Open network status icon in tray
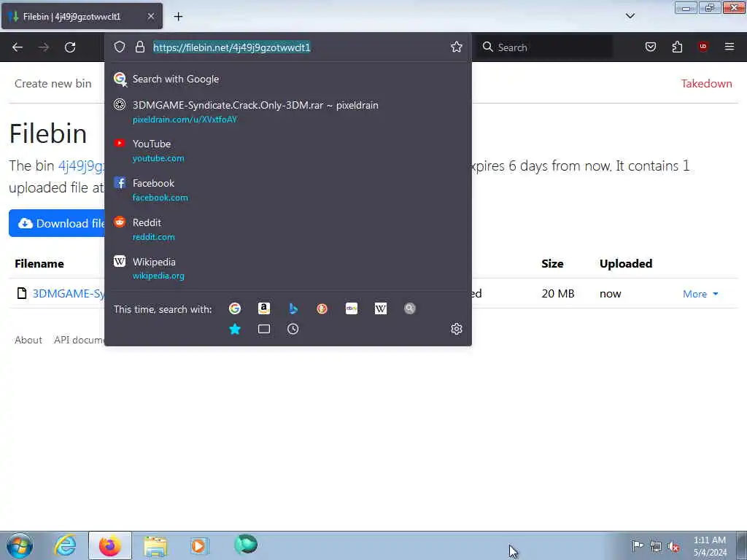 click(x=656, y=546)
